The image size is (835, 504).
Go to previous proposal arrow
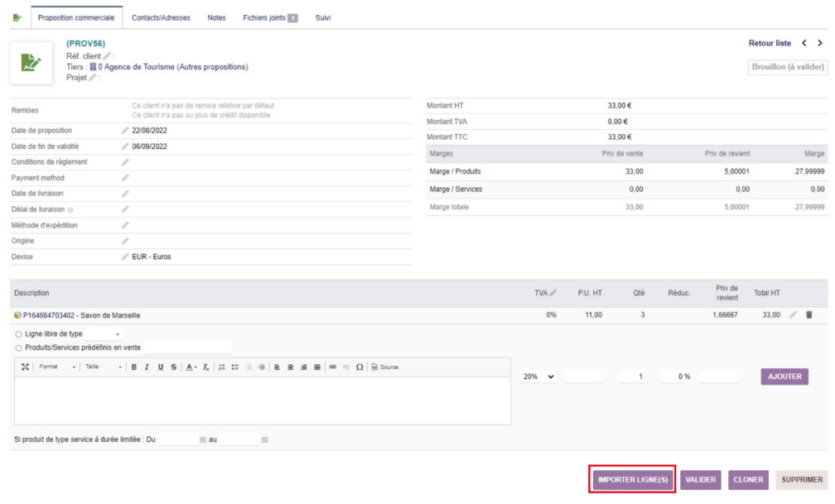[804, 43]
